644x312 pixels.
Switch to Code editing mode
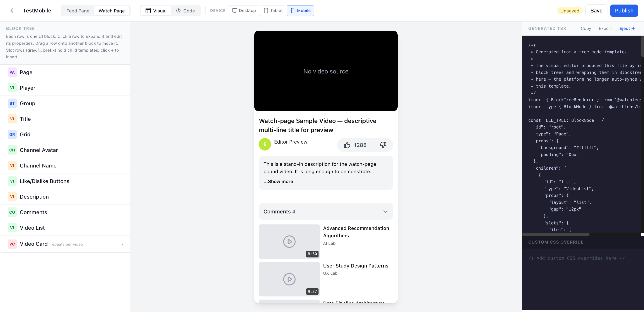(x=185, y=11)
